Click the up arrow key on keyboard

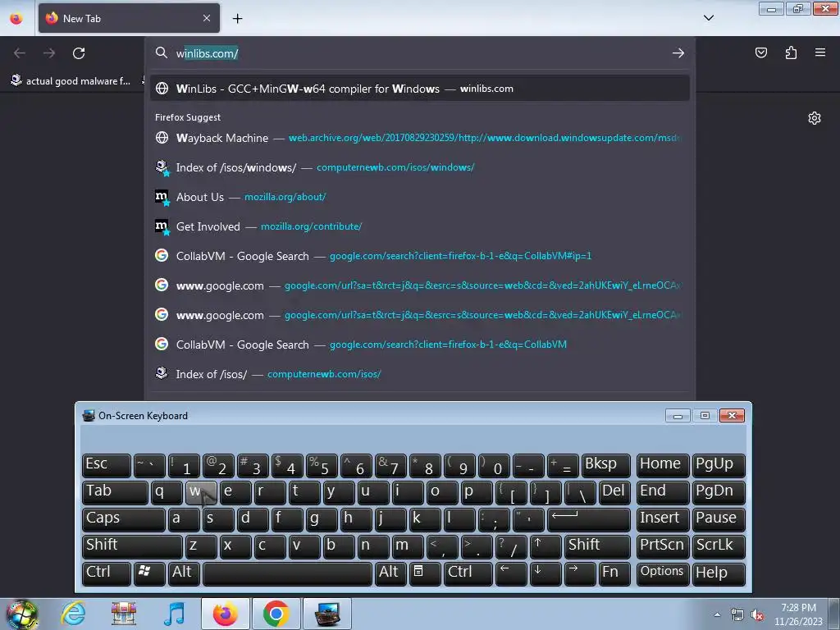pyautogui.click(x=546, y=546)
